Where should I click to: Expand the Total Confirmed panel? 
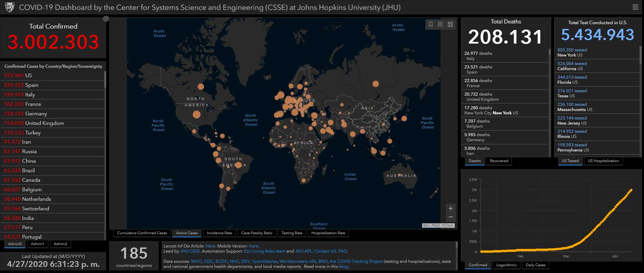[106, 19]
